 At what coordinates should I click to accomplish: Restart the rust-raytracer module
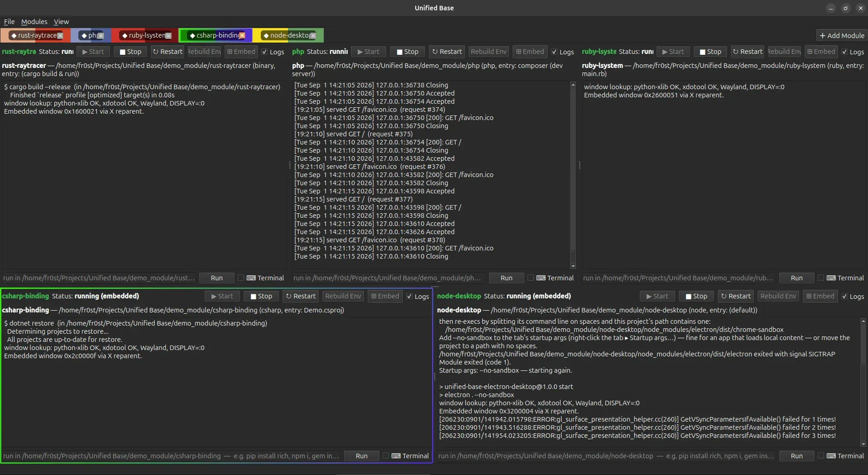tap(168, 52)
